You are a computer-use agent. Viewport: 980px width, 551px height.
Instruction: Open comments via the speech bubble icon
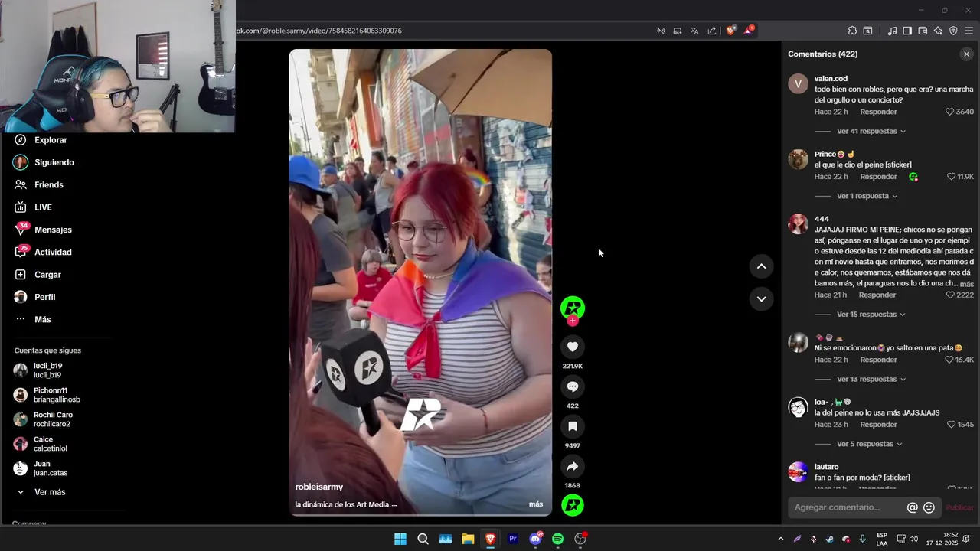(x=572, y=386)
